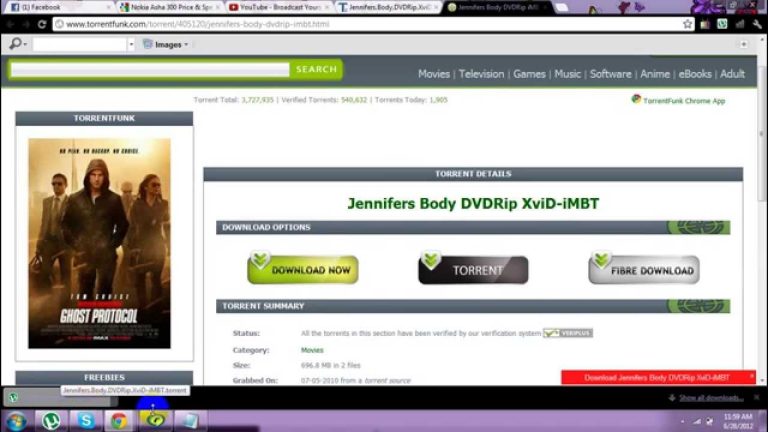Screen dimensions: 768x432
Task: Open the torrent source link
Action: pos(388,381)
